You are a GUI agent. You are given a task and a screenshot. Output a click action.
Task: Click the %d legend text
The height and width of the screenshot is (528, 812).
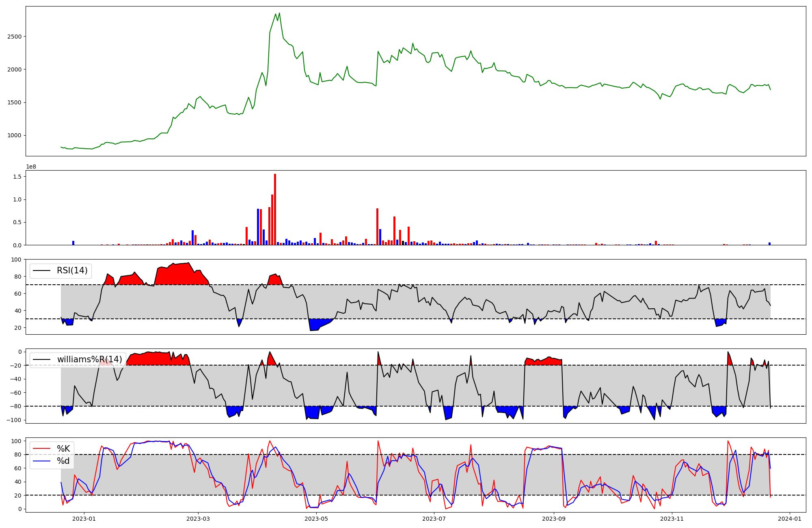(x=63, y=461)
